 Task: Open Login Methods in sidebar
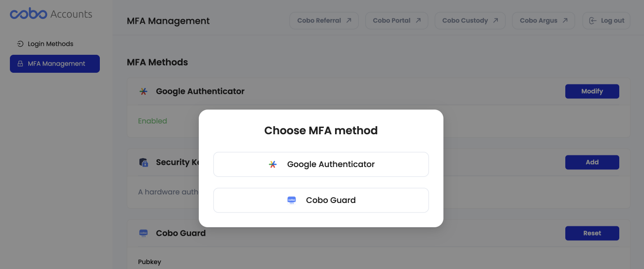pos(50,44)
